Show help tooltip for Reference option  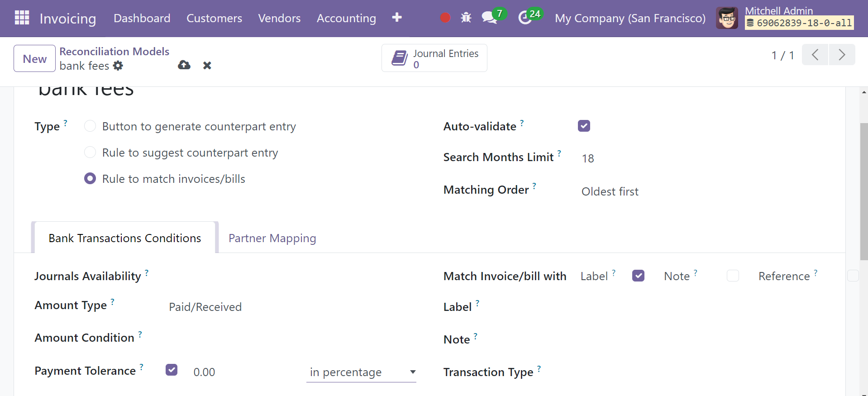pyautogui.click(x=816, y=272)
